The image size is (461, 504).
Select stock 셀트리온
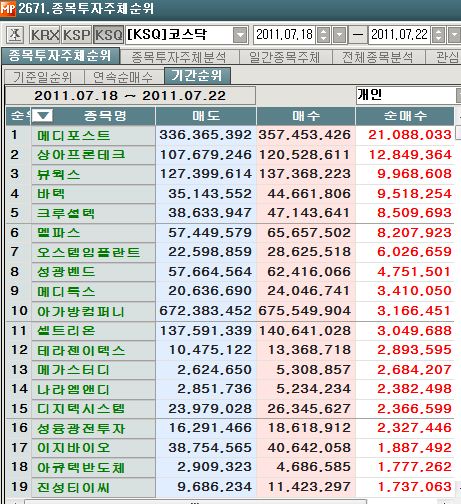[x=93, y=331]
